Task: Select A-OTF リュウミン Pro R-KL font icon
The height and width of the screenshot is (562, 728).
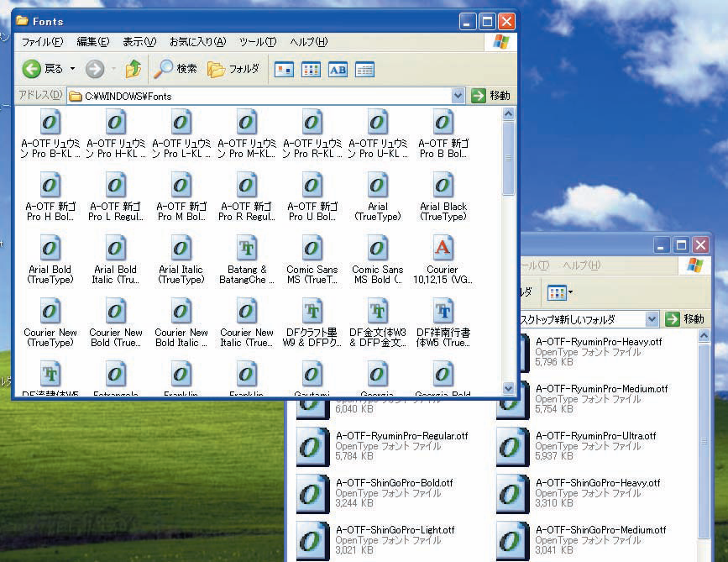Action: [312, 123]
